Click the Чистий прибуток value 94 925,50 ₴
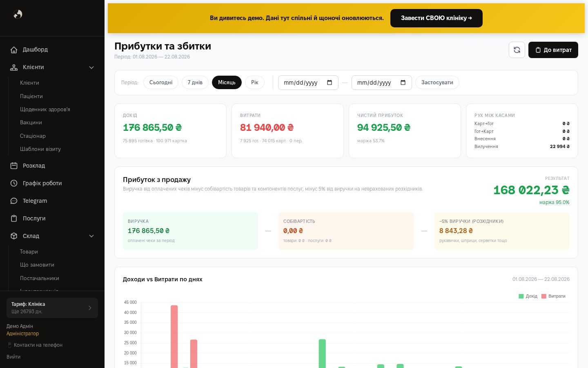The width and height of the screenshot is (588, 368). 384,128
